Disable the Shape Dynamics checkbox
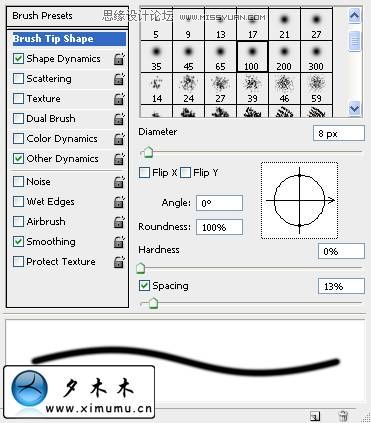The height and width of the screenshot is (423, 371). click(18, 59)
